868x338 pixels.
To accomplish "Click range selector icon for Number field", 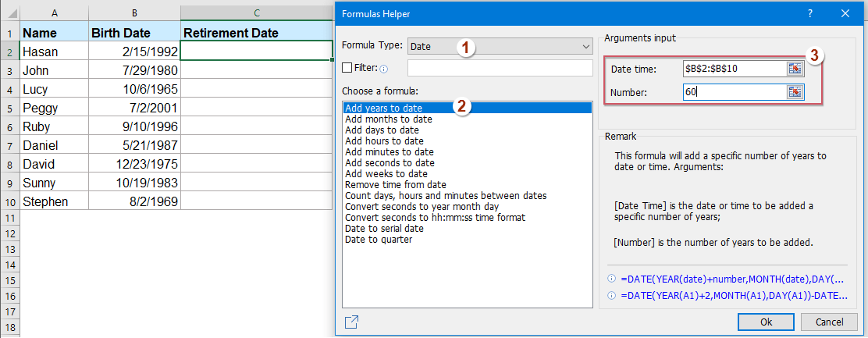I will 795,93.
